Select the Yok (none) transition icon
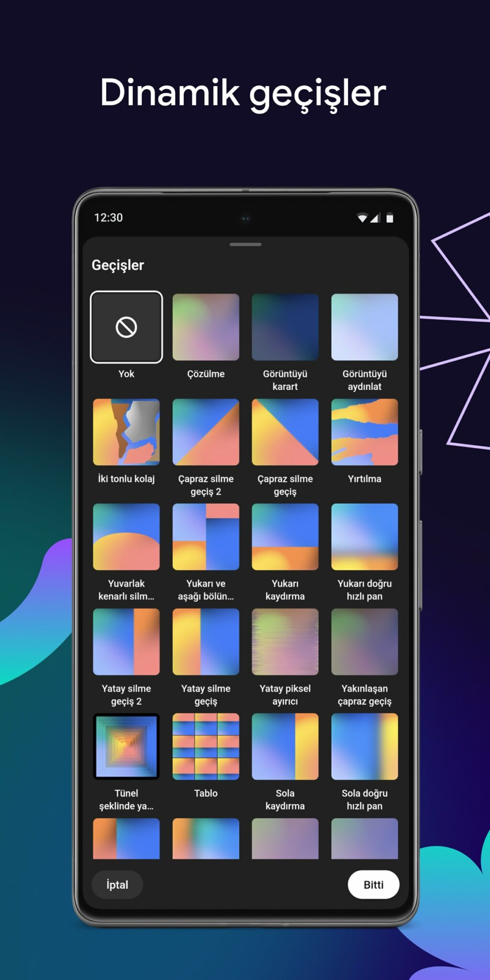Viewport: 490px width, 980px height. (126, 327)
